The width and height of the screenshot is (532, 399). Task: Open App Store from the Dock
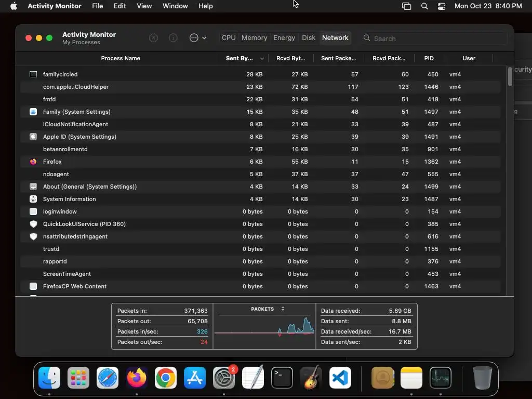(x=195, y=378)
